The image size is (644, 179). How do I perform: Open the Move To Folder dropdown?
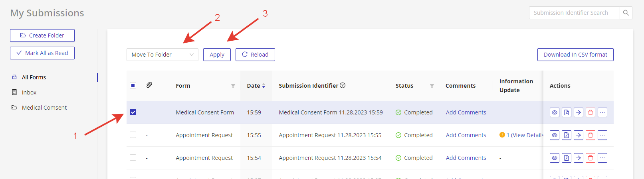click(x=162, y=55)
